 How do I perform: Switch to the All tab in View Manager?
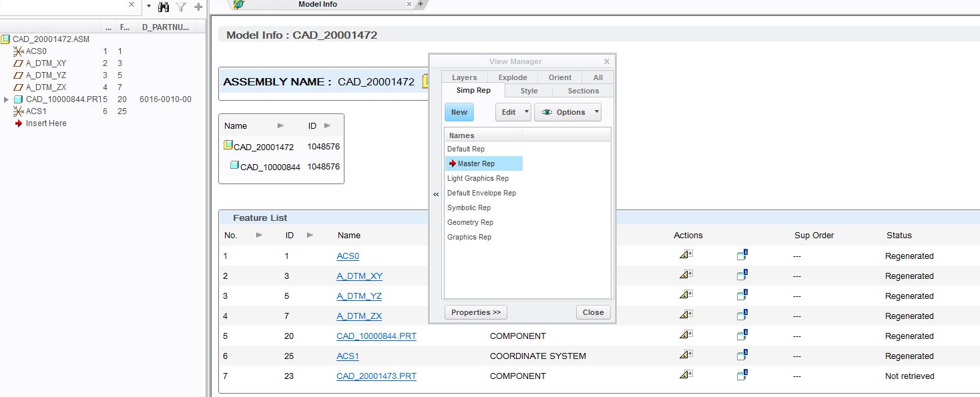598,77
